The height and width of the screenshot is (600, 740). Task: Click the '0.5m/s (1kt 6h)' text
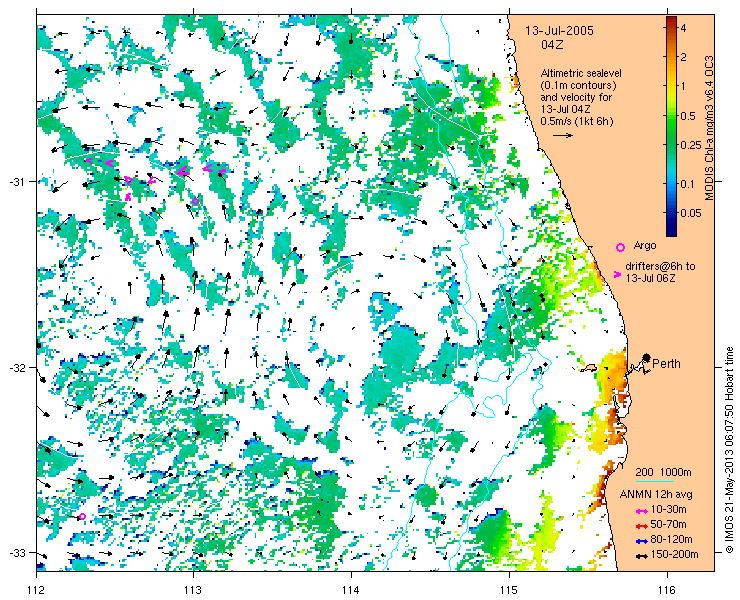pos(577,121)
